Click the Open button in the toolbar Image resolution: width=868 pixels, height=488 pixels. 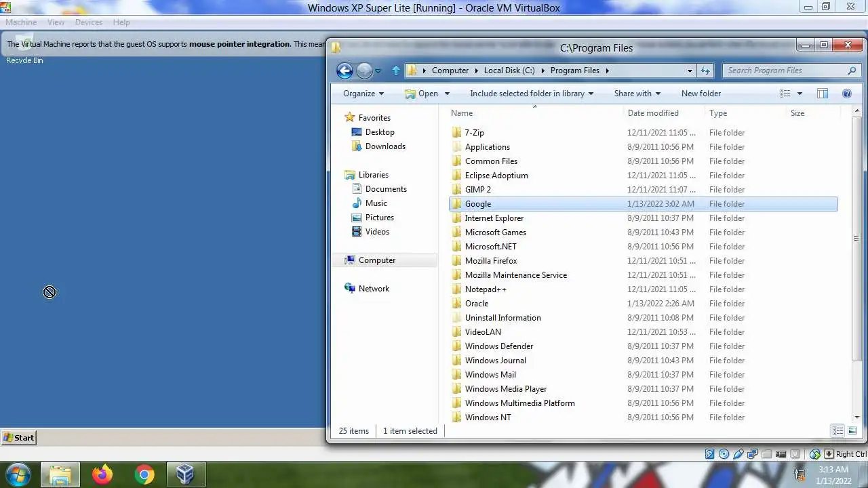coord(422,94)
